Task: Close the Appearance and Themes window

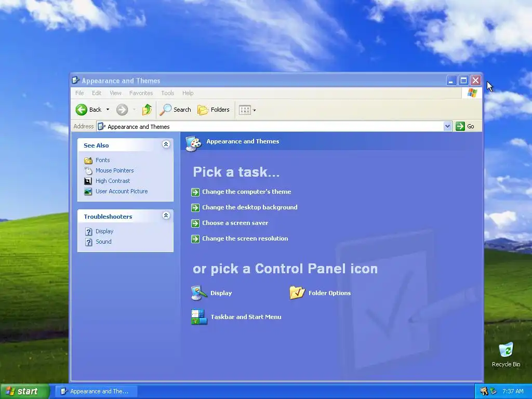Action: coord(476,81)
